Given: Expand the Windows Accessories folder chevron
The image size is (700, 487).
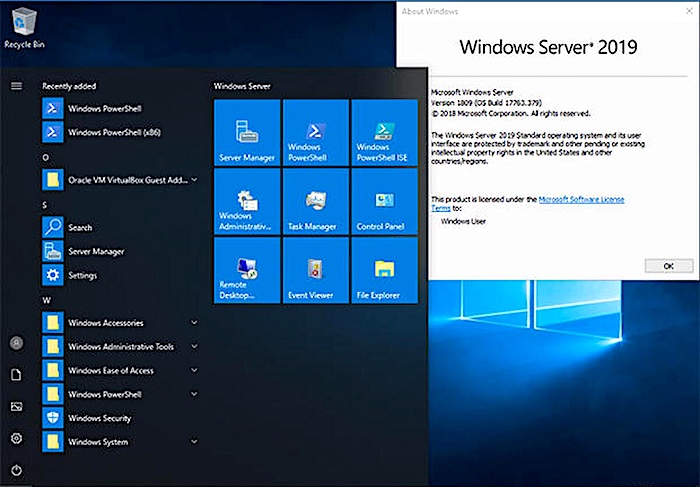Looking at the screenshot, I should 194,322.
